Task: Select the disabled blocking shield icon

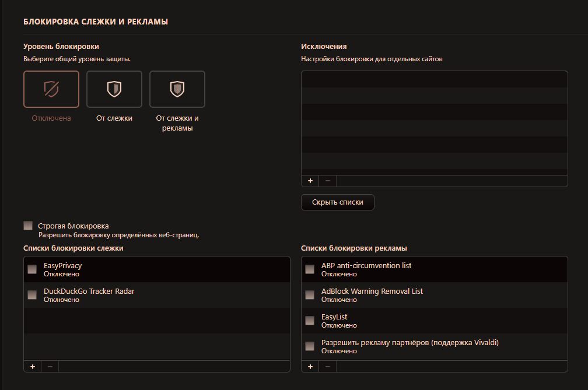Action: coord(51,89)
